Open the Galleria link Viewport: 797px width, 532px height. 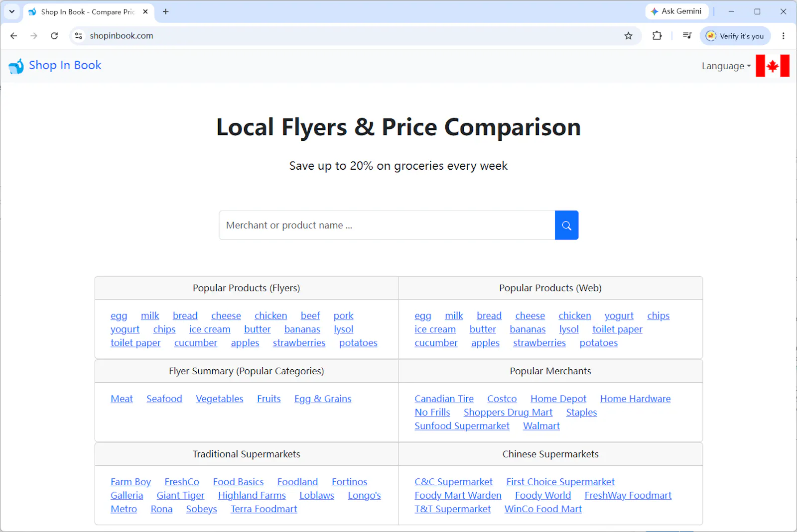(127, 495)
